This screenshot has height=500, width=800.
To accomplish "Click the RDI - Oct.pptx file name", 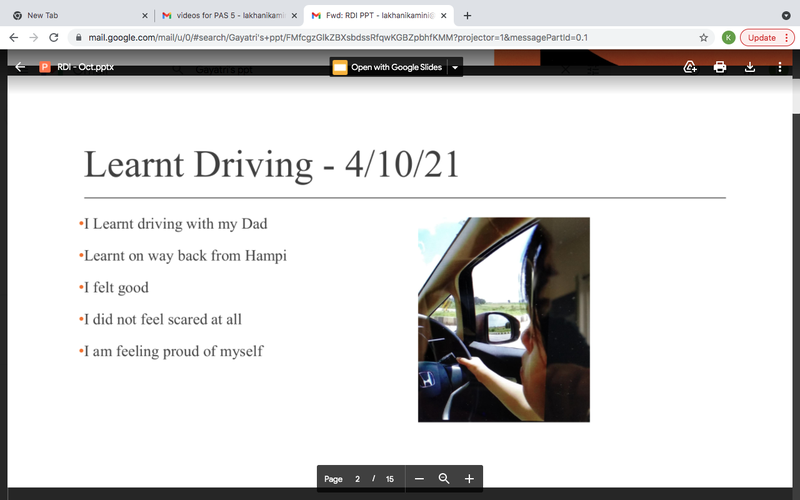I will click(x=85, y=67).
